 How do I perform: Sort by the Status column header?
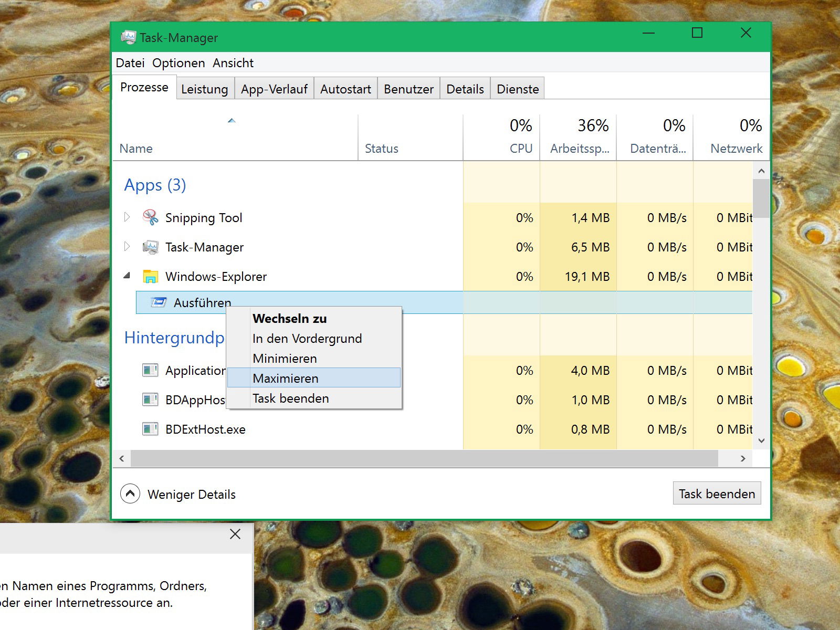411,138
